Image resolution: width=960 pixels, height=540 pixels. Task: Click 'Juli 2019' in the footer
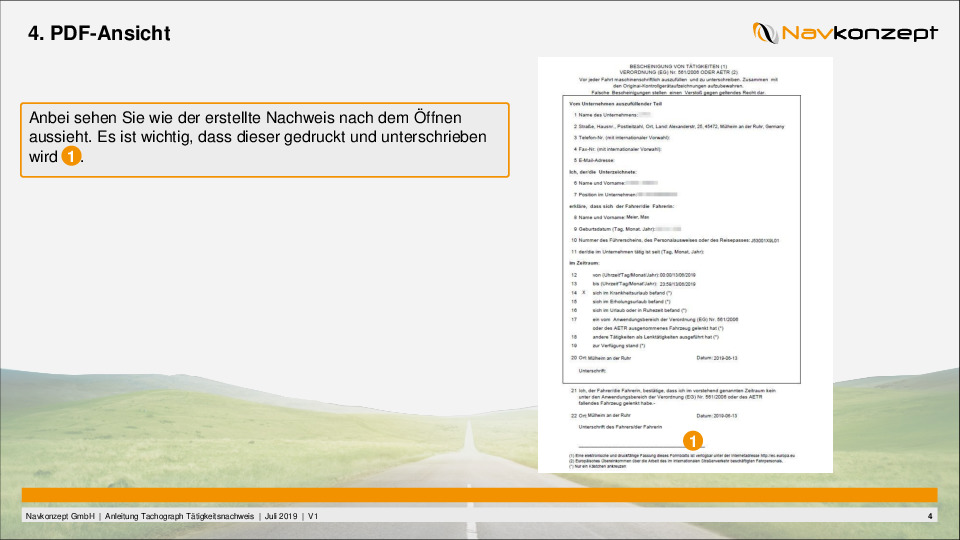[x=281, y=516]
